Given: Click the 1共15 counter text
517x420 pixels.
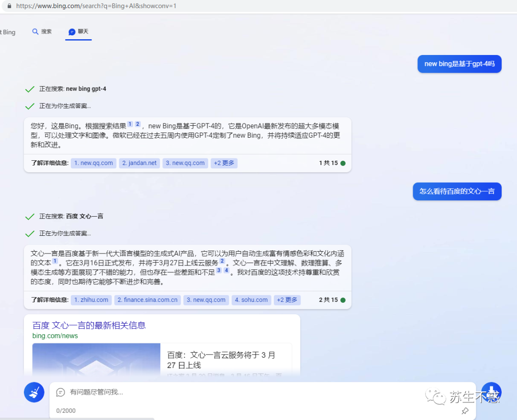Looking at the screenshot, I should [328, 163].
